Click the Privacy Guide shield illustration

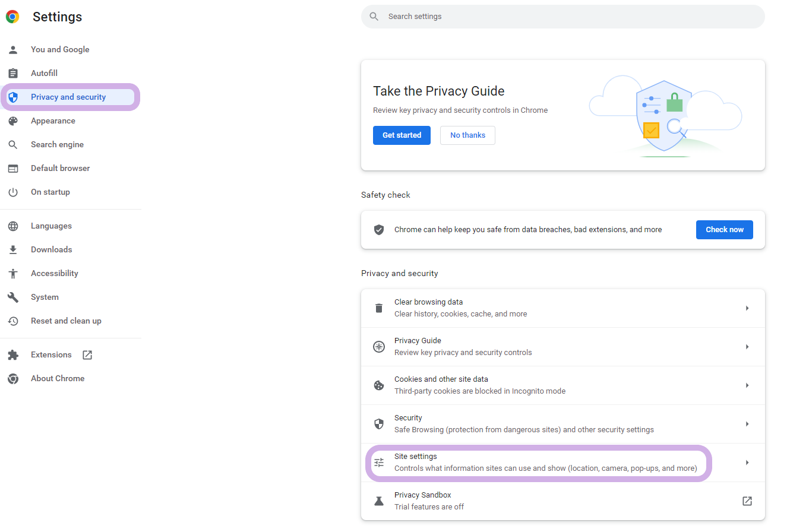point(664,116)
